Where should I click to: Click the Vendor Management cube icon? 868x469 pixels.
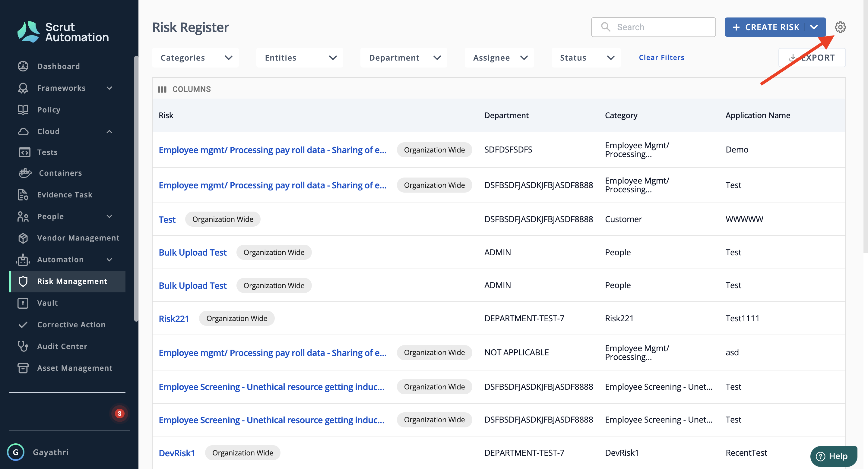pyautogui.click(x=23, y=238)
